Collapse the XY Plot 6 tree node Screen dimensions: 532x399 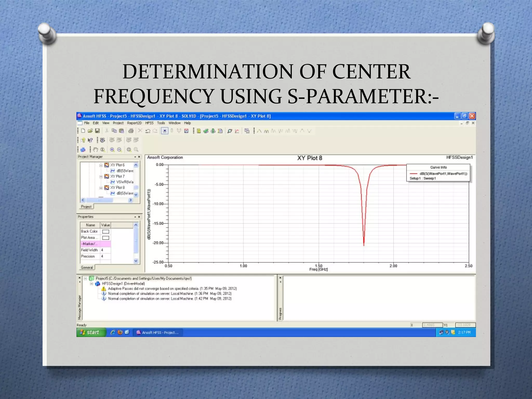[x=101, y=165]
